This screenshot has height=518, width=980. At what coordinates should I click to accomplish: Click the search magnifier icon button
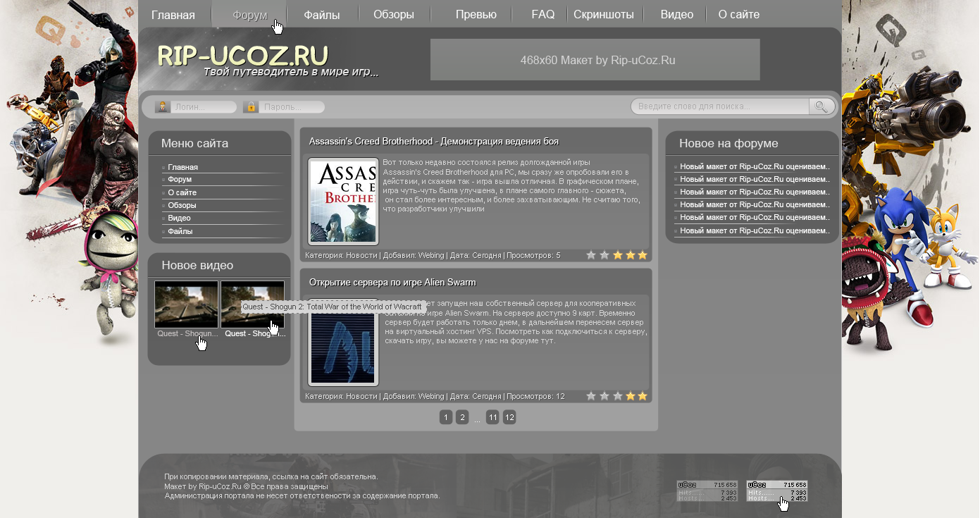pos(821,106)
